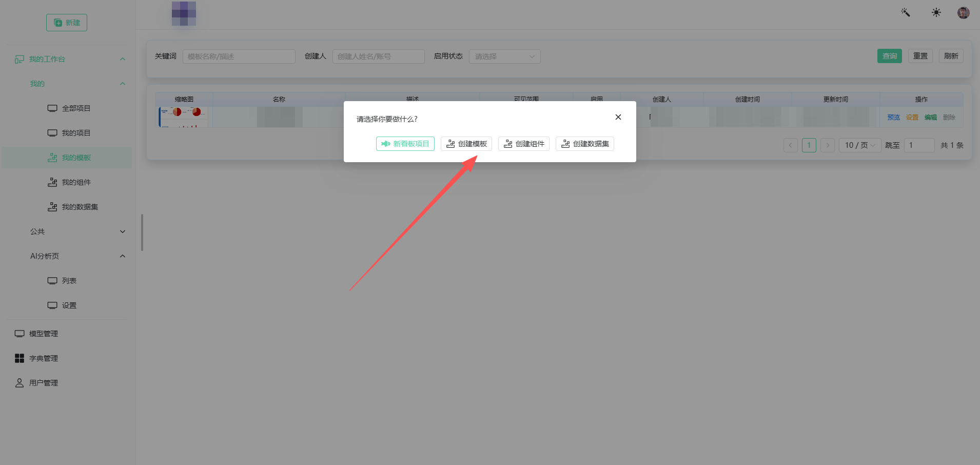Go to next page arrow
Image resolution: width=980 pixels, height=465 pixels.
pyautogui.click(x=828, y=145)
